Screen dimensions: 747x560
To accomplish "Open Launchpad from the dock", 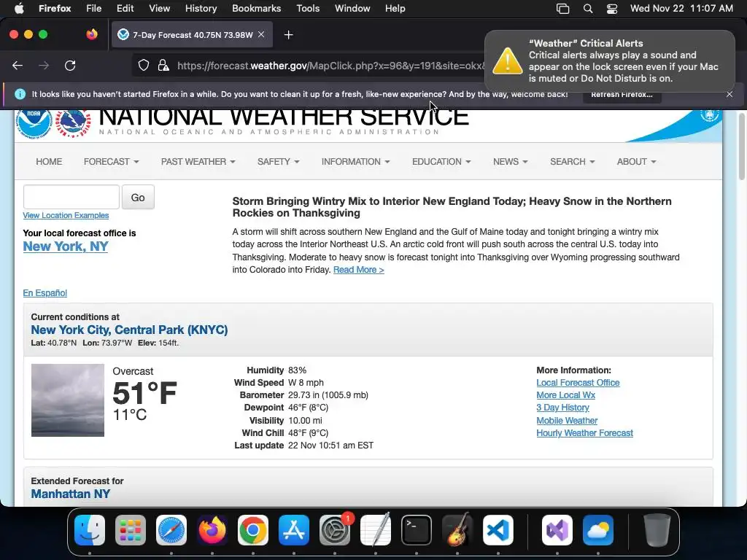I will [131, 530].
